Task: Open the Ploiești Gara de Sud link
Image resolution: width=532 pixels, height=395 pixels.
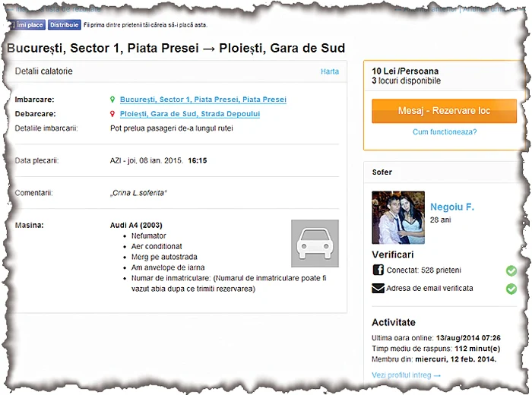Action: pyautogui.click(x=190, y=114)
